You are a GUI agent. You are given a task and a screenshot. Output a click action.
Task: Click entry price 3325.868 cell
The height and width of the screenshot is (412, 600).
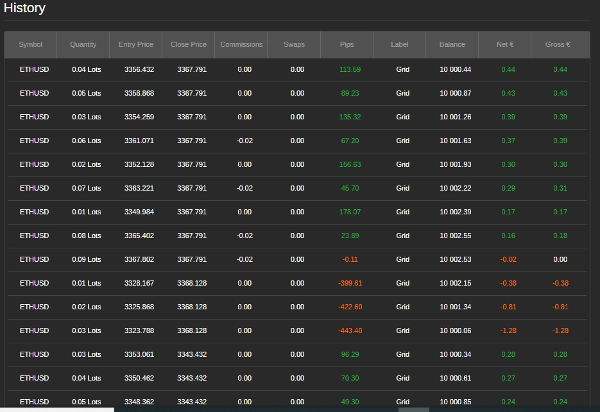coord(139,306)
